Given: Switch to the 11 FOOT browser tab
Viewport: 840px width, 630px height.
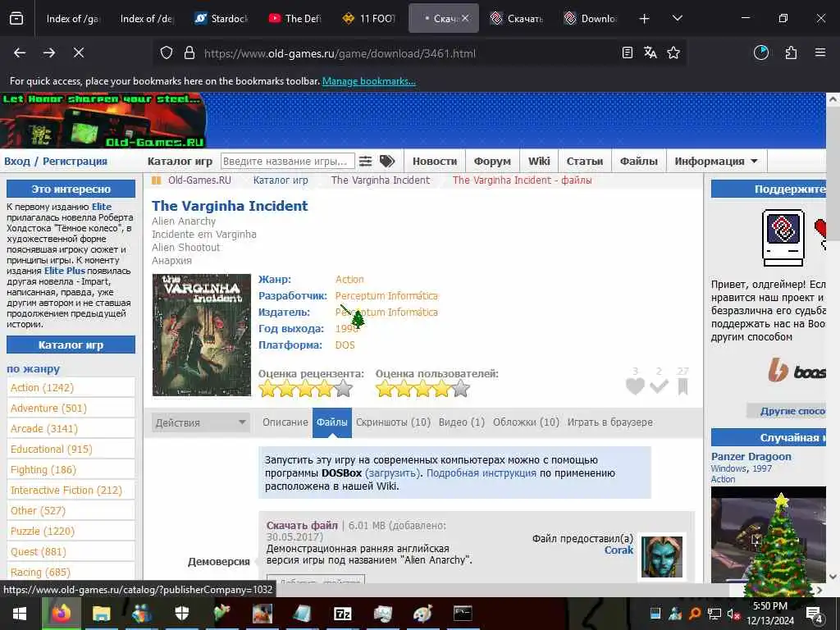Looking at the screenshot, I should [370, 18].
